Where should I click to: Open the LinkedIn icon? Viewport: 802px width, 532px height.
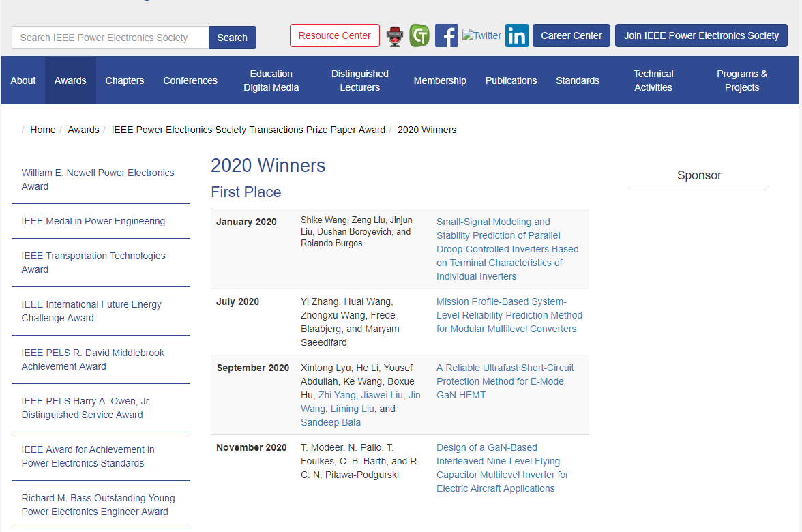pos(517,35)
